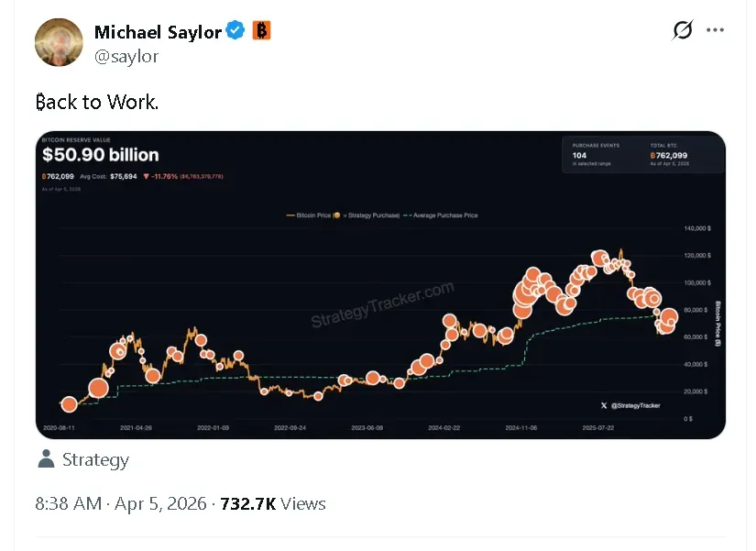Click the person icon beside the Strategy label

(45, 458)
